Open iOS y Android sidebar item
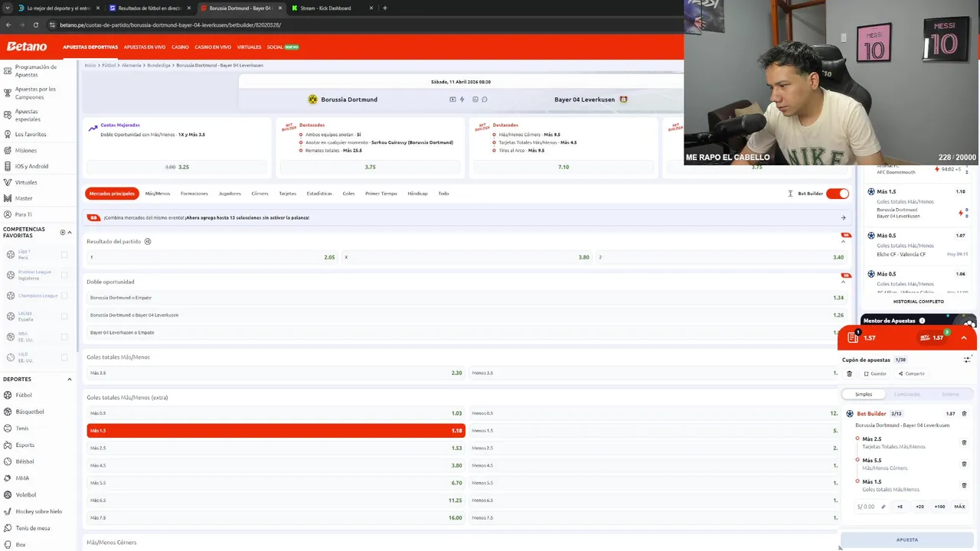 31,166
